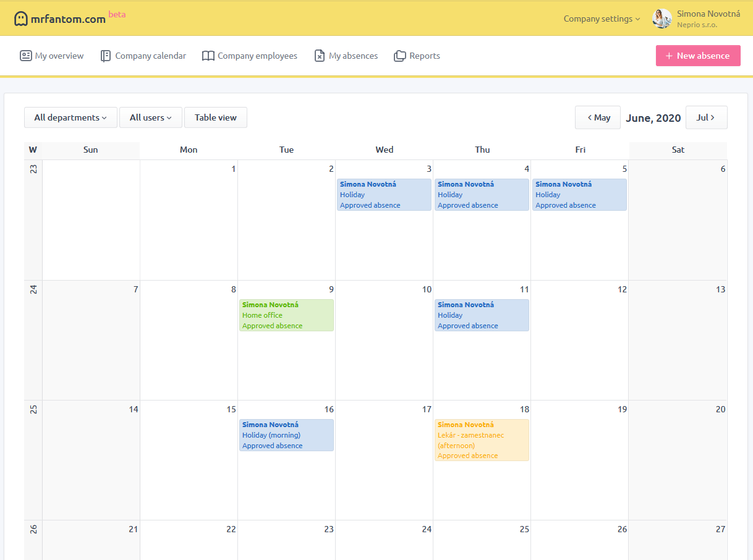Go to the Company employees tab
Viewport: 753px width, 560px height.
click(x=250, y=56)
